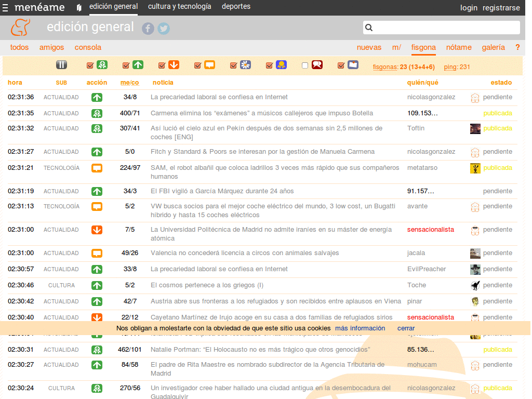The image size is (532, 399).
Task: Toggle the orange downvote filter checkbox
Action: click(x=162, y=65)
